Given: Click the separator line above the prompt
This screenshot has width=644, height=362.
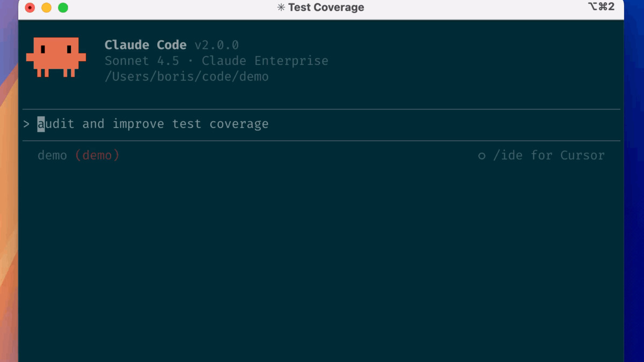Looking at the screenshot, I should click(x=322, y=109).
